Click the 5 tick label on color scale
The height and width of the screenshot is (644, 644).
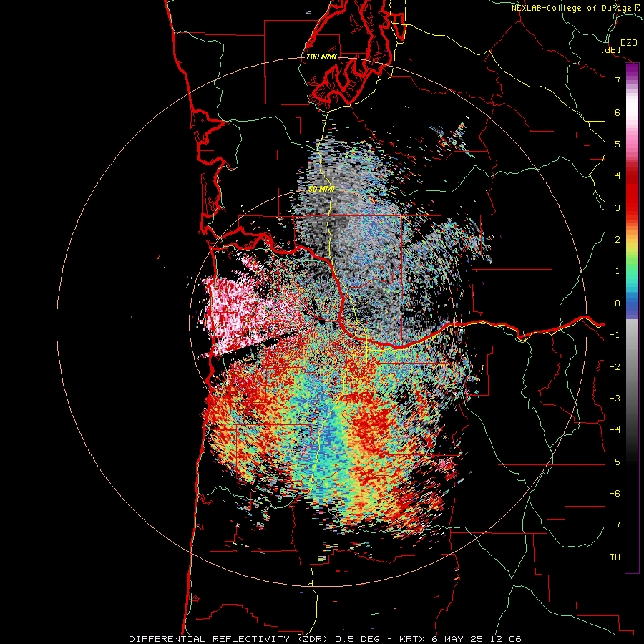[618, 144]
